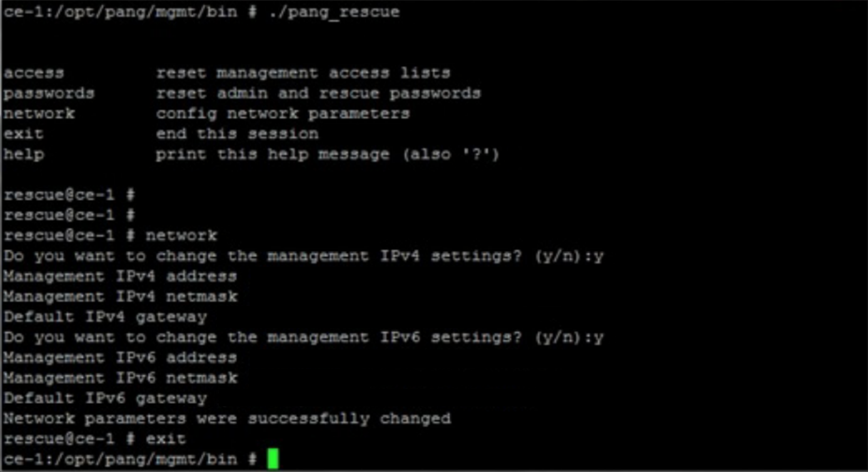The width and height of the screenshot is (868, 472).
Task: Click the 'Default IPv4 gateway' line
Action: point(105,317)
